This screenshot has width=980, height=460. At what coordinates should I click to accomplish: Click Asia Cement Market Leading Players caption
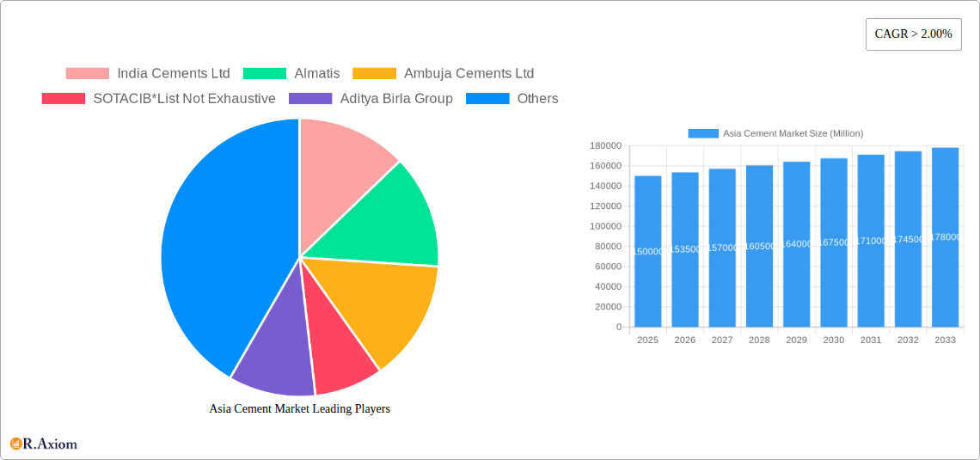[299, 408]
